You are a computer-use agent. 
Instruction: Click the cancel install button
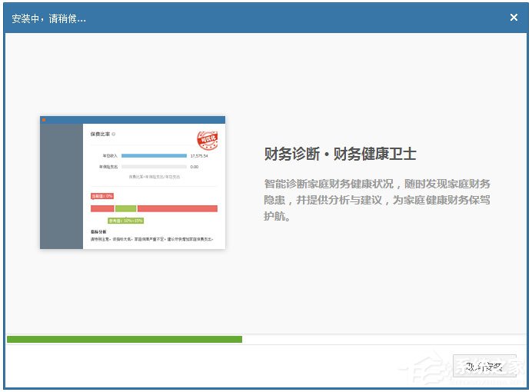pos(484,366)
